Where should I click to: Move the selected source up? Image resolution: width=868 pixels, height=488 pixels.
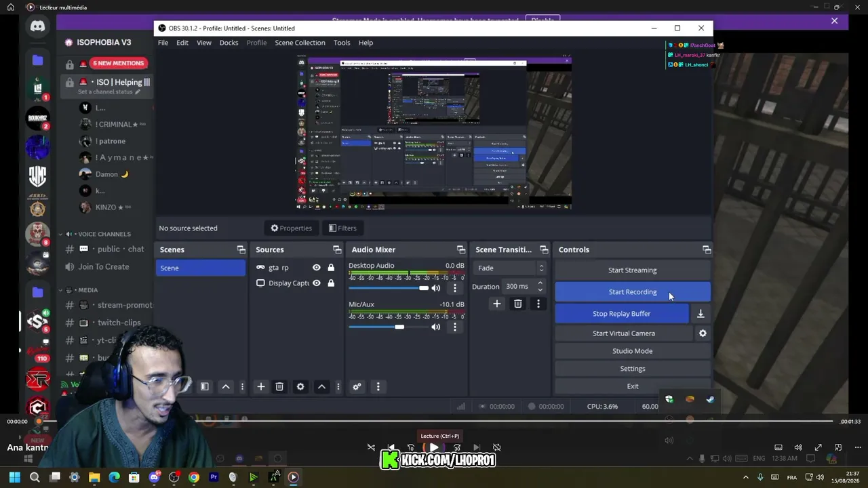pos(321,386)
